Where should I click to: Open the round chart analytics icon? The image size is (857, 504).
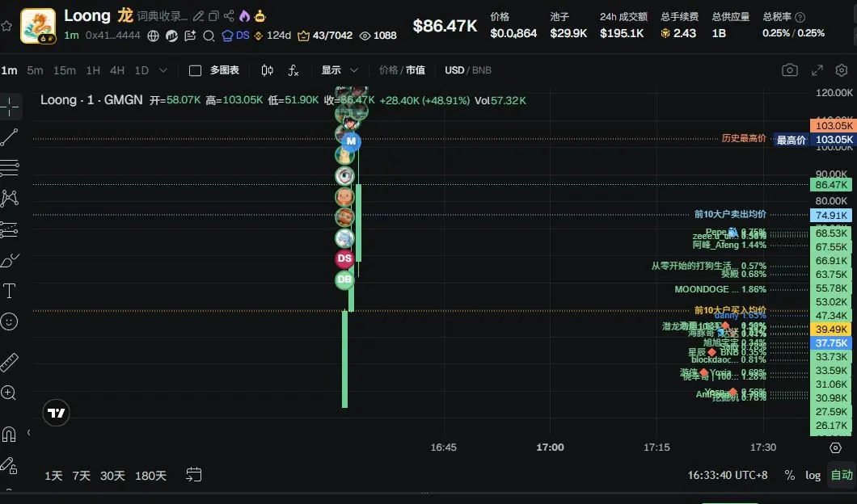click(x=171, y=36)
